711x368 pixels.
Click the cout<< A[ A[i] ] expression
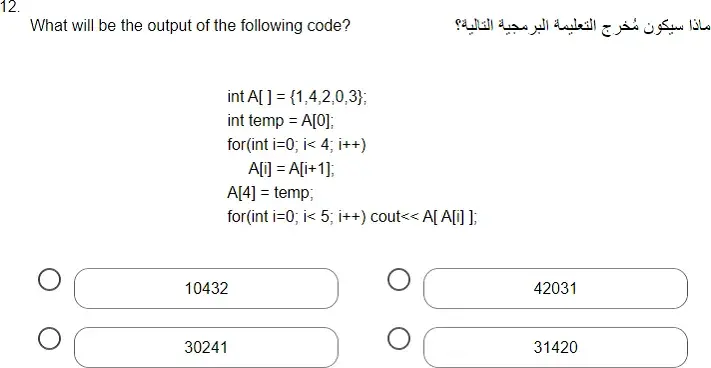click(424, 217)
